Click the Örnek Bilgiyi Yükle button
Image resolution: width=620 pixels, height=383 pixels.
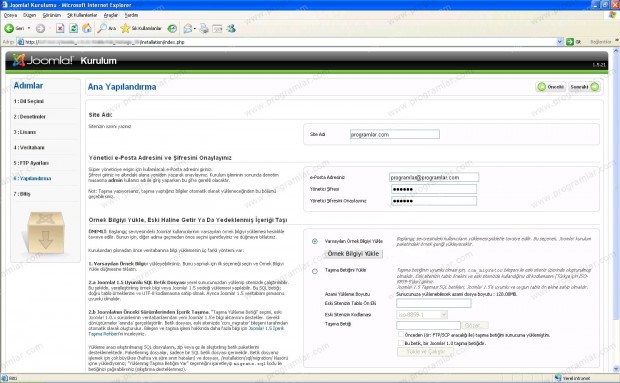click(353, 254)
